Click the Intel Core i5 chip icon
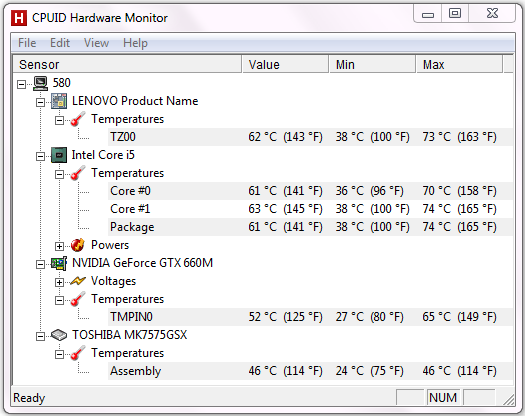This screenshot has height=416, width=525. 59,155
